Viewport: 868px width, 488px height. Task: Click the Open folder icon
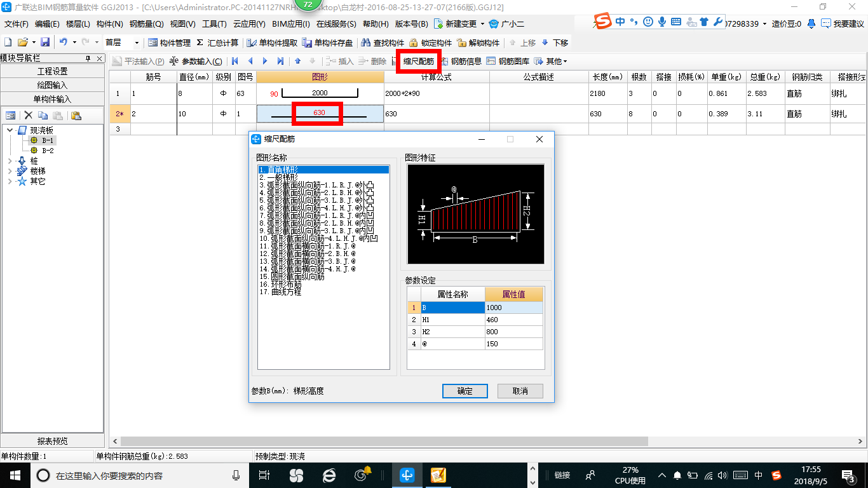tap(22, 43)
